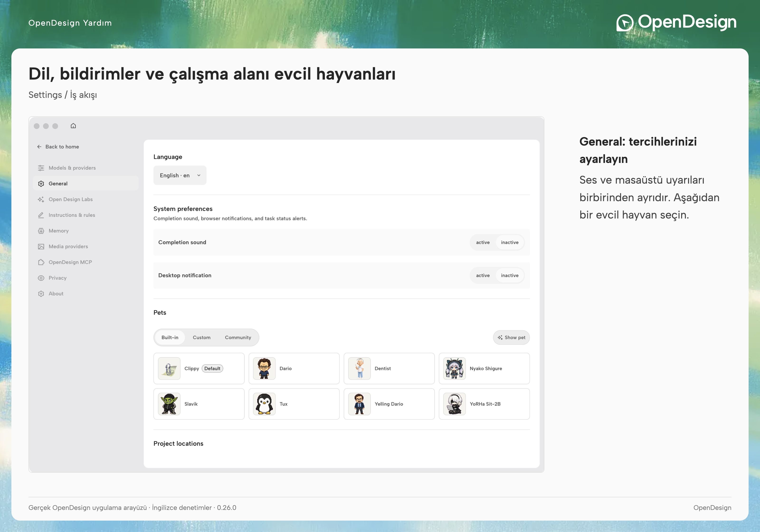Image resolution: width=760 pixels, height=532 pixels.
Task: Click the Show pet button
Action: (x=511, y=337)
